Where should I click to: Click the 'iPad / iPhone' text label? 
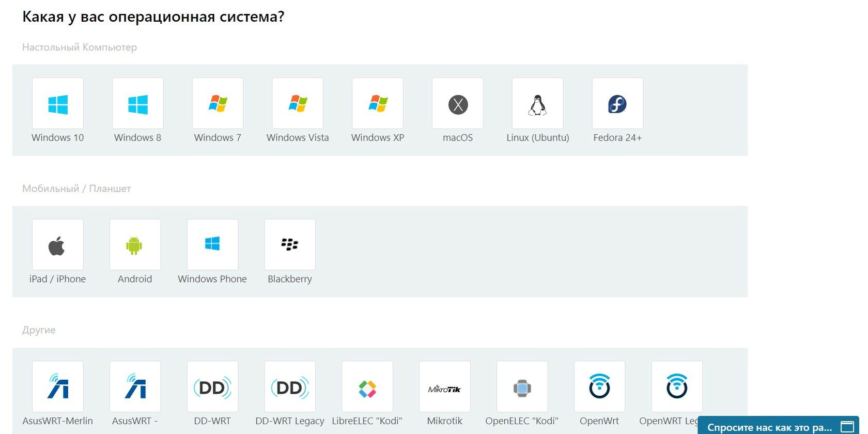[x=58, y=279]
